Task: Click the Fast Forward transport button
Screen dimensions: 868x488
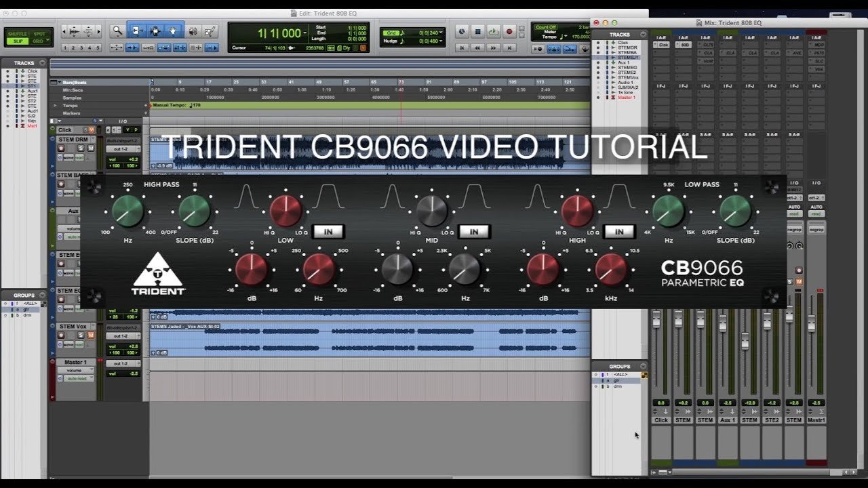Action: coord(494,47)
